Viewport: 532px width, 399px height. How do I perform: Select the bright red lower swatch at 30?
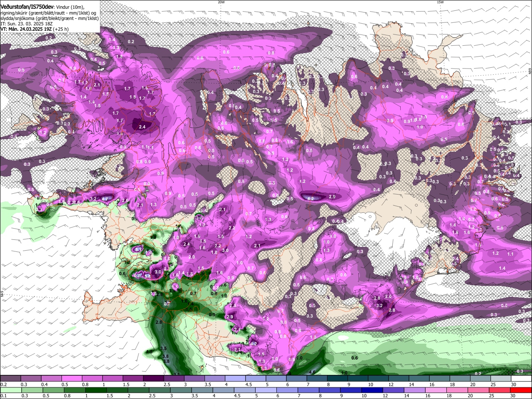click(522, 390)
